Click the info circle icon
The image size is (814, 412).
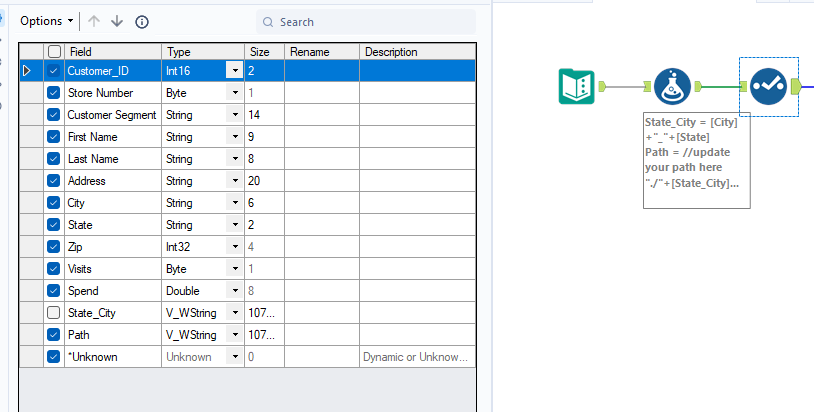(x=142, y=21)
